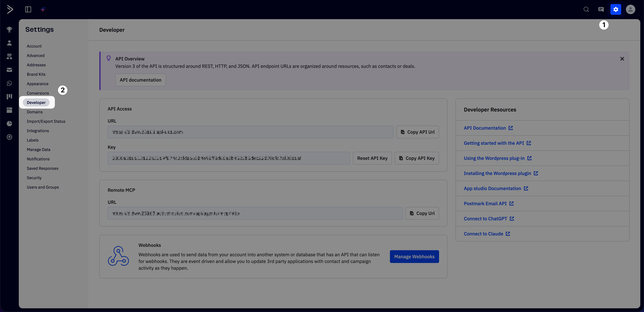Click the Copy API Key button
The height and width of the screenshot is (312, 644).
(416, 158)
